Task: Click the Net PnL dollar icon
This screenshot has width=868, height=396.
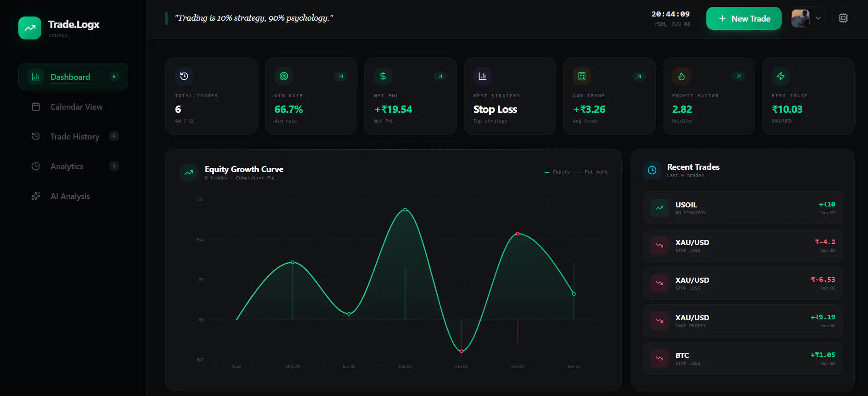Action: point(383,76)
